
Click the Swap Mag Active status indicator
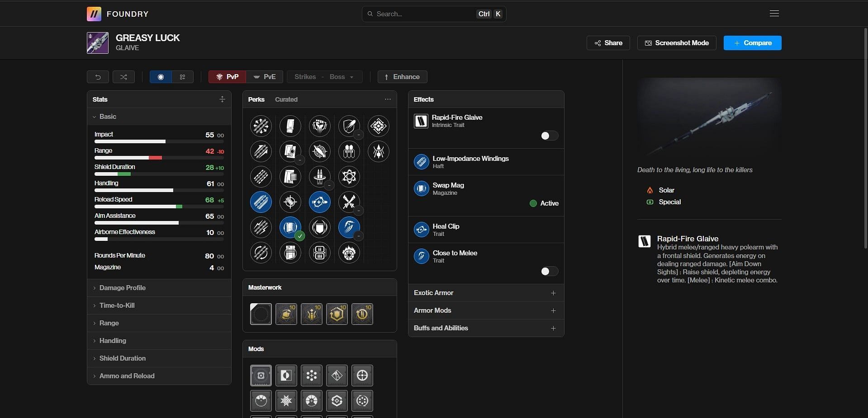pyautogui.click(x=544, y=203)
